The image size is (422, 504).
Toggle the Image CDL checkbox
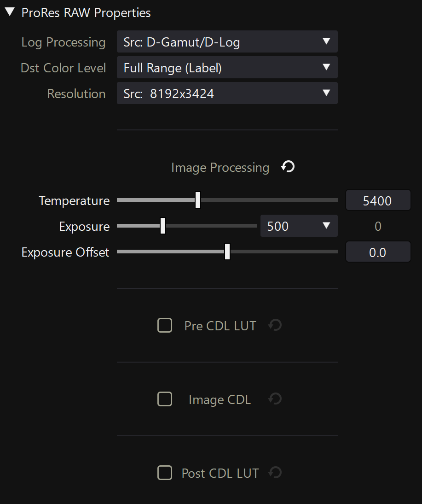(x=165, y=399)
